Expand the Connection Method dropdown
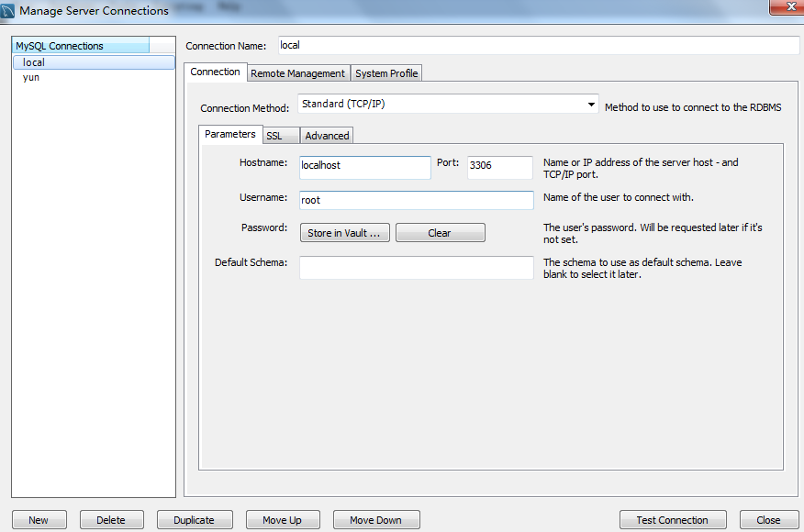The height and width of the screenshot is (532, 804). (448, 104)
